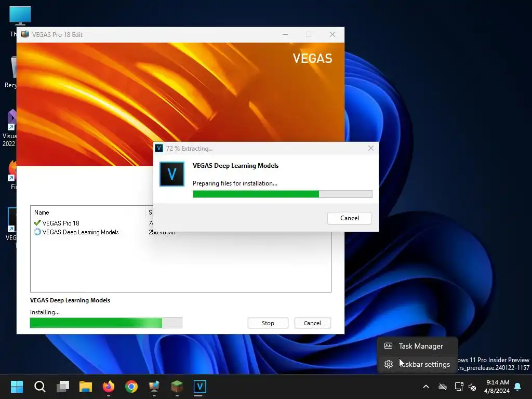Close the 72 % Extracting dialog

(x=371, y=148)
